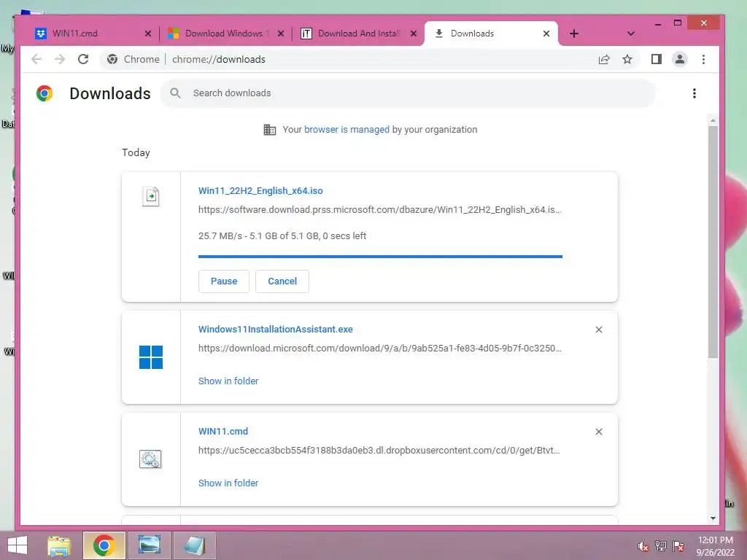Open Windows11InstallationAssistant.exe link
This screenshot has height=560, width=747.
point(275,329)
